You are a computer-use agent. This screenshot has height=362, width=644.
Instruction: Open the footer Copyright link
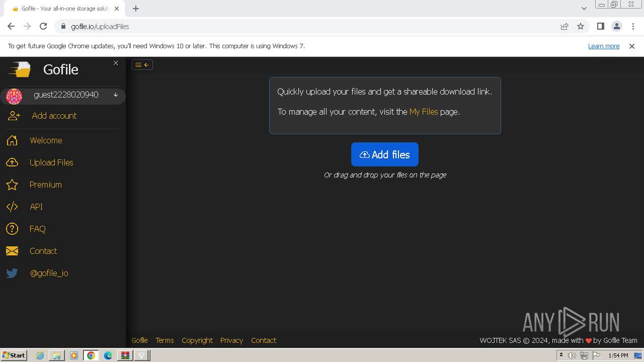pyautogui.click(x=197, y=340)
